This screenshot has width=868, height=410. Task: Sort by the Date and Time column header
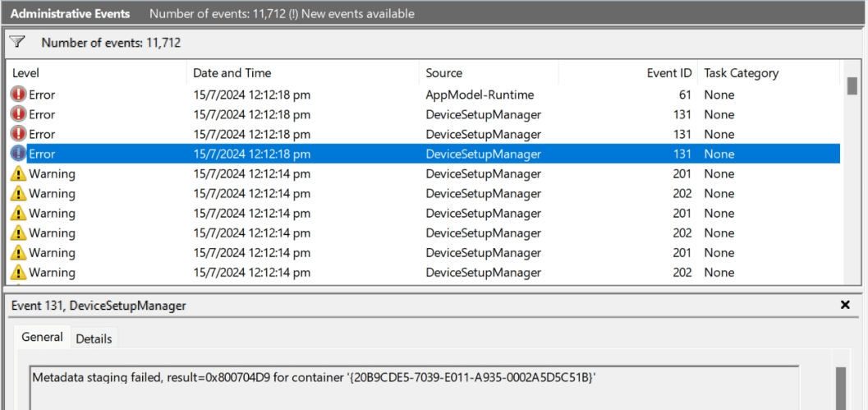(303, 73)
